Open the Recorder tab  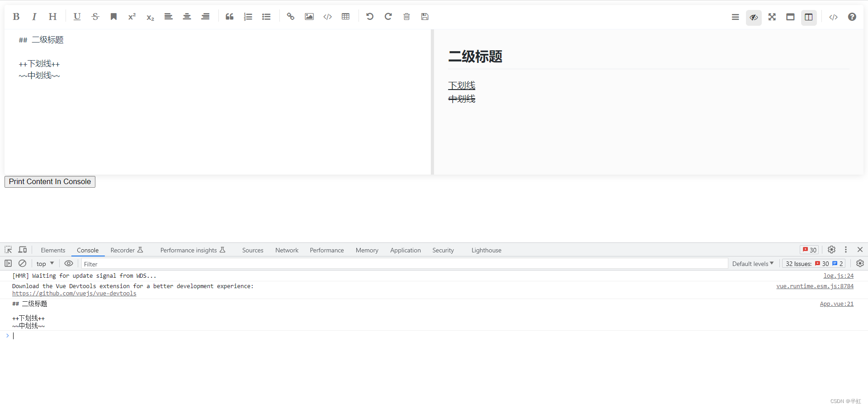[127, 250]
